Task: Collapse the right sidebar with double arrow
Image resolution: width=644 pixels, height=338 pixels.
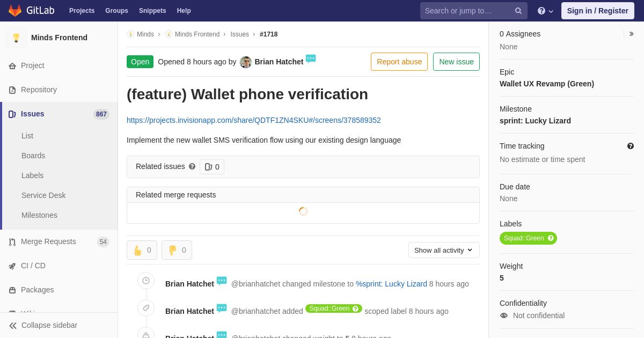Action: (x=631, y=34)
